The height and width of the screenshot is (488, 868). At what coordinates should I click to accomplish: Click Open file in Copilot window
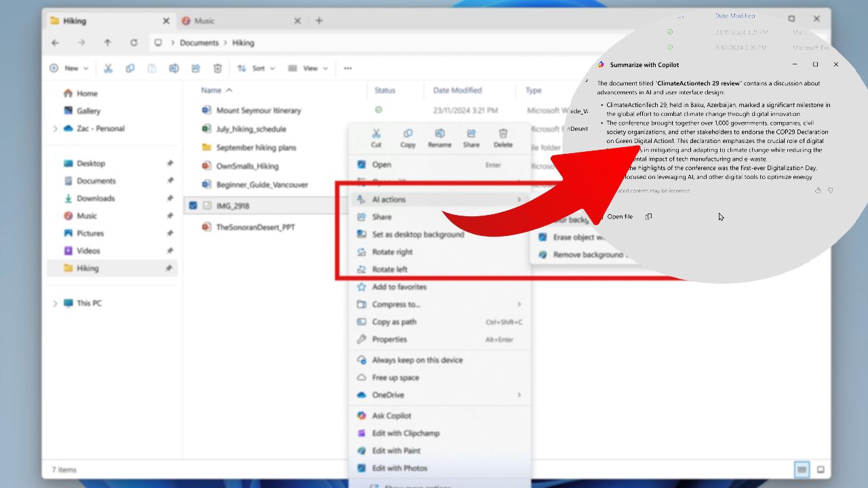pos(620,217)
